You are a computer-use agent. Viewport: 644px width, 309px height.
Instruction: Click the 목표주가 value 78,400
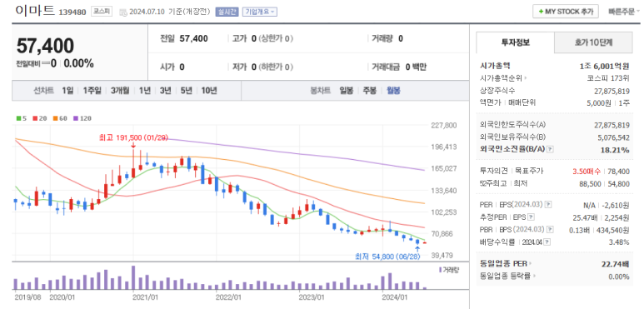[x=619, y=171]
